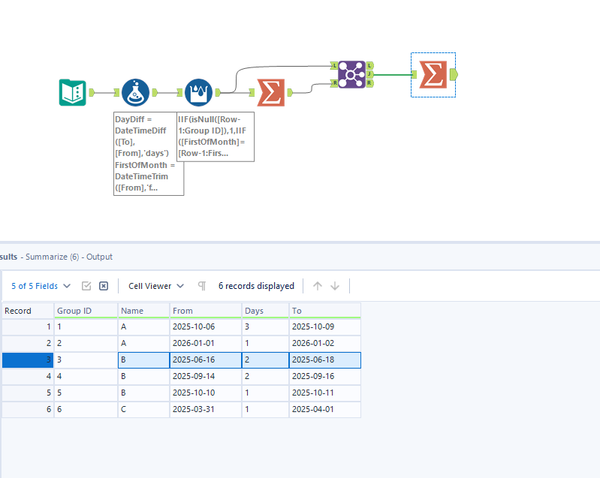Click cell with From 2026-01-01
The image size is (600, 478).
pyautogui.click(x=205, y=343)
